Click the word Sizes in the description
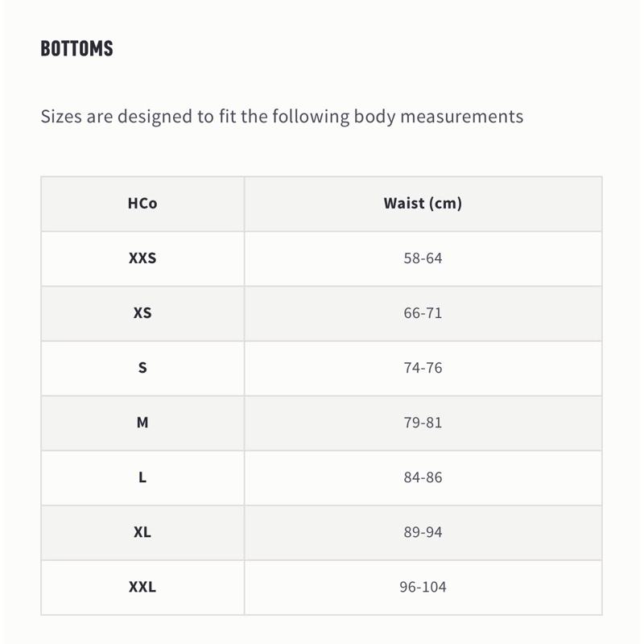 click(x=61, y=116)
